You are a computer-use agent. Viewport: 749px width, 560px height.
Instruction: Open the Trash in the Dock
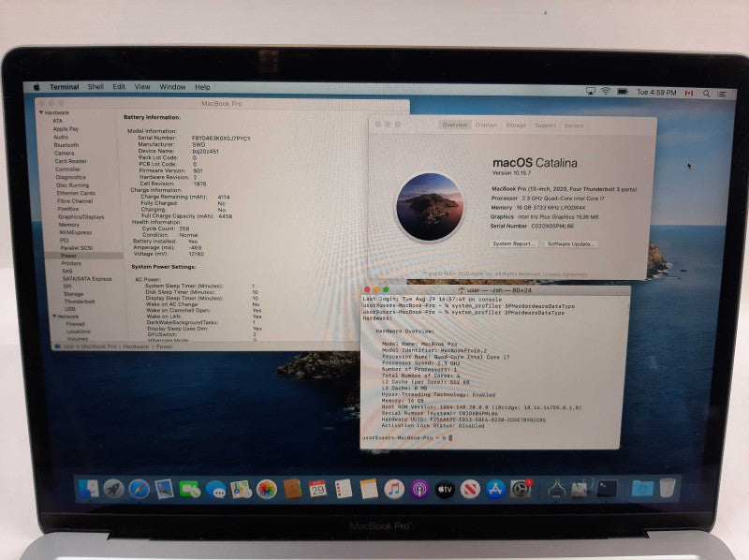668,488
